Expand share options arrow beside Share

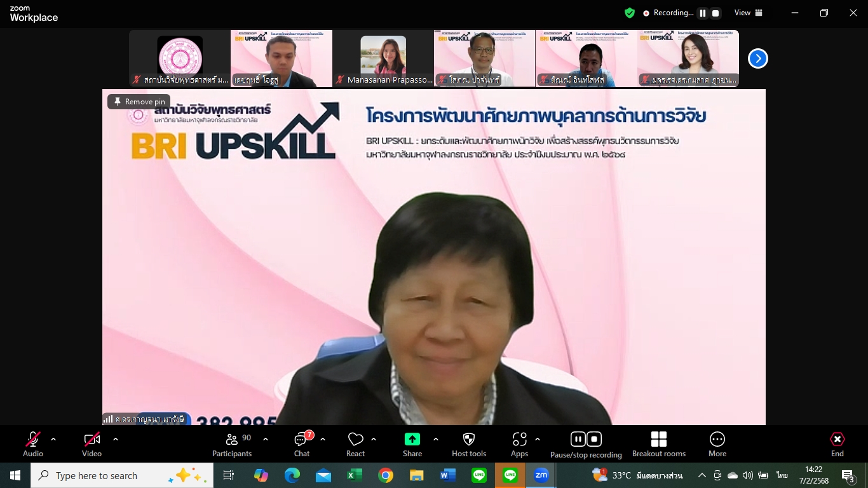pos(436,439)
